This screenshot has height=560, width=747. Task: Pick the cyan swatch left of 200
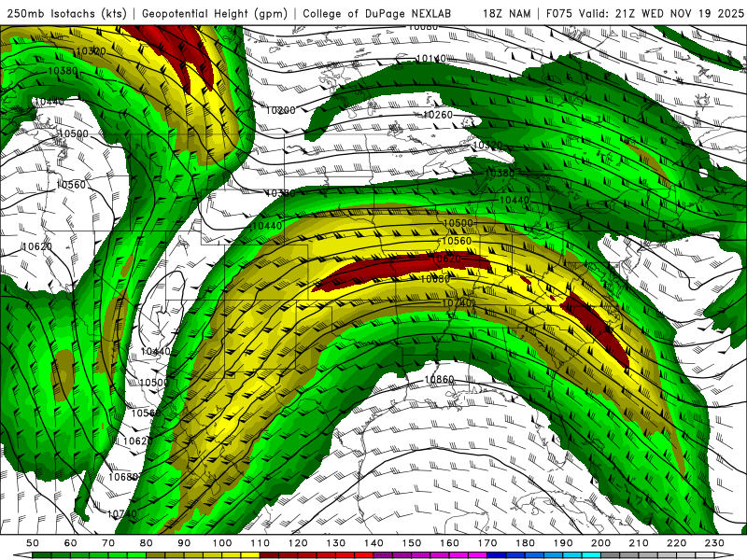tap(591, 555)
